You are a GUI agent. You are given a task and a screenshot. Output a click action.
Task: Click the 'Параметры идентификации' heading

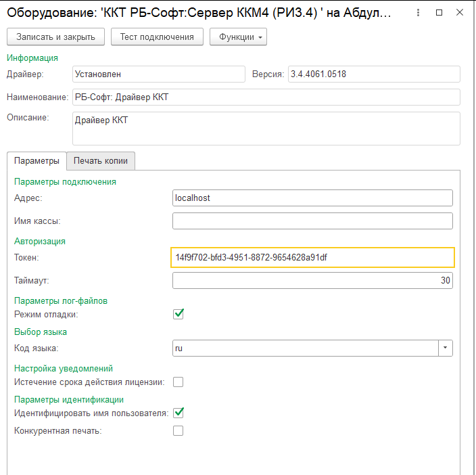69,400
